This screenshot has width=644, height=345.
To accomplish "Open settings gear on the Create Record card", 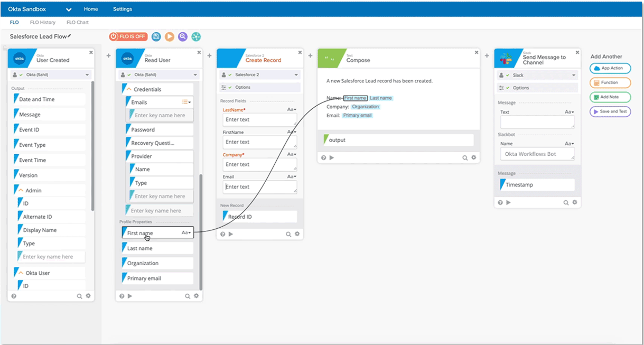I will 297,234.
